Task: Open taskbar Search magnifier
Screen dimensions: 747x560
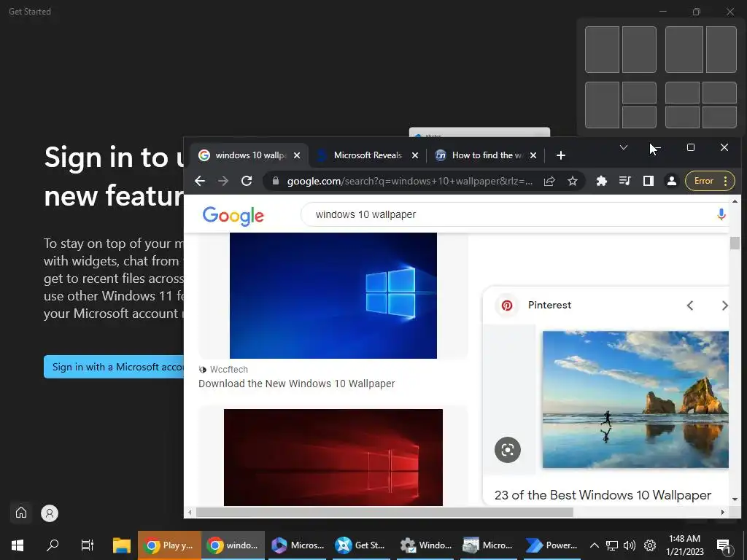Action: (53, 545)
